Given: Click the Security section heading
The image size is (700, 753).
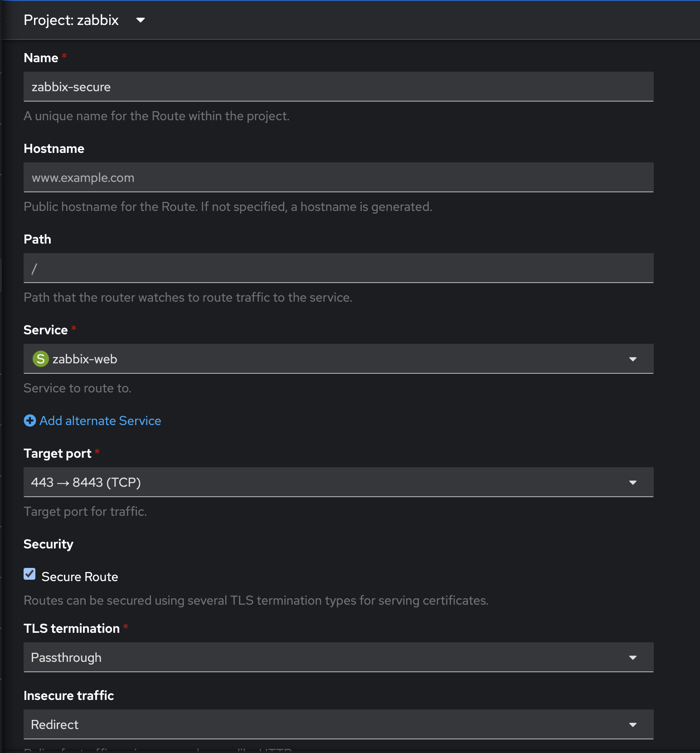Looking at the screenshot, I should point(49,544).
